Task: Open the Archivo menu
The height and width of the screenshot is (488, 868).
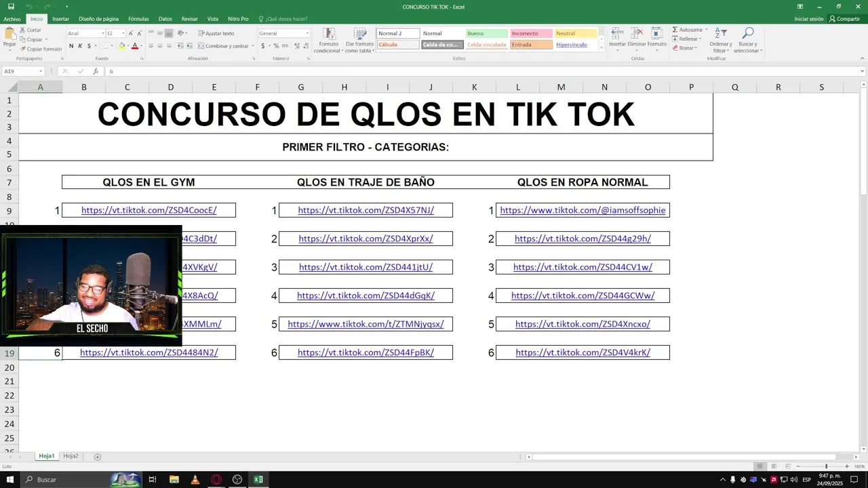Action: click(12, 19)
